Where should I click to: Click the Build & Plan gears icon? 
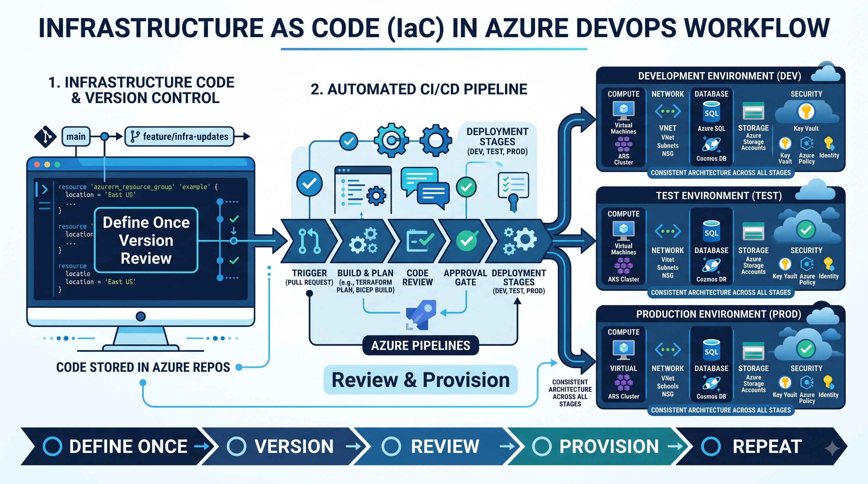pyautogui.click(x=364, y=240)
